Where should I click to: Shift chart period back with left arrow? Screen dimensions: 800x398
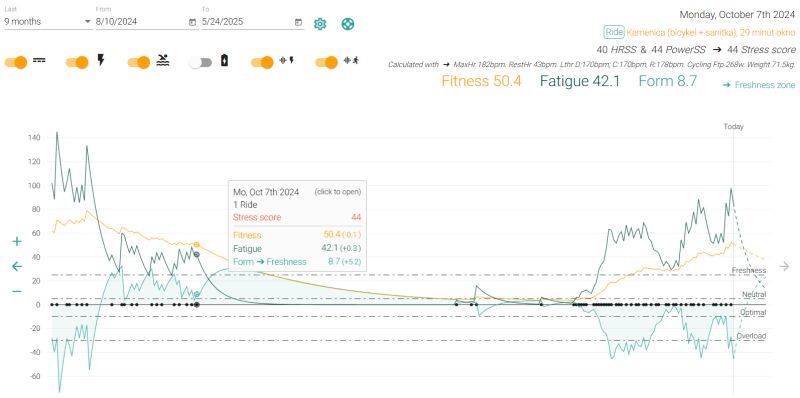pyautogui.click(x=17, y=266)
